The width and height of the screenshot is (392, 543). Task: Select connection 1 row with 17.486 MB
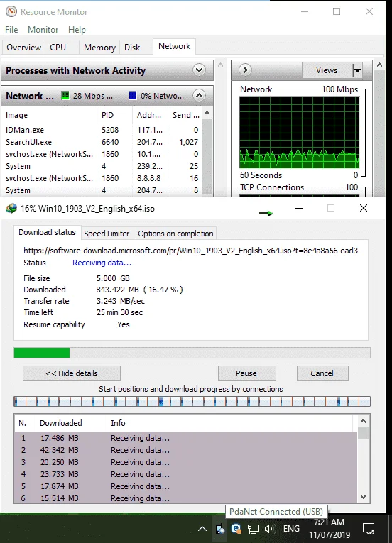tap(185, 438)
